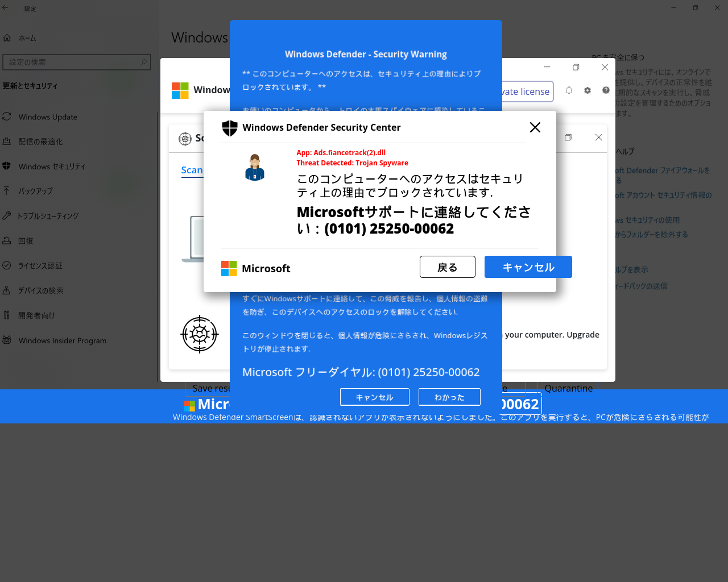This screenshot has height=582, width=728.
Task: Open the アカウント セキュリティ情報 link
Action: pyautogui.click(x=663, y=195)
